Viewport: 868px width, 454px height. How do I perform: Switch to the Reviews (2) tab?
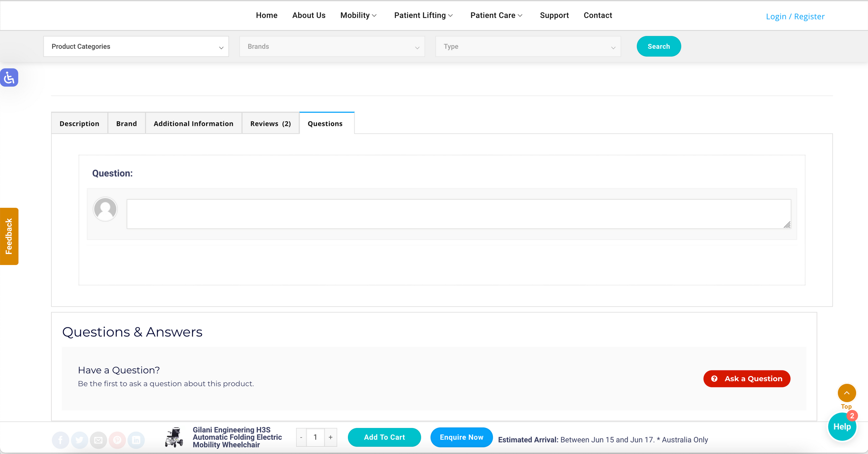click(270, 123)
